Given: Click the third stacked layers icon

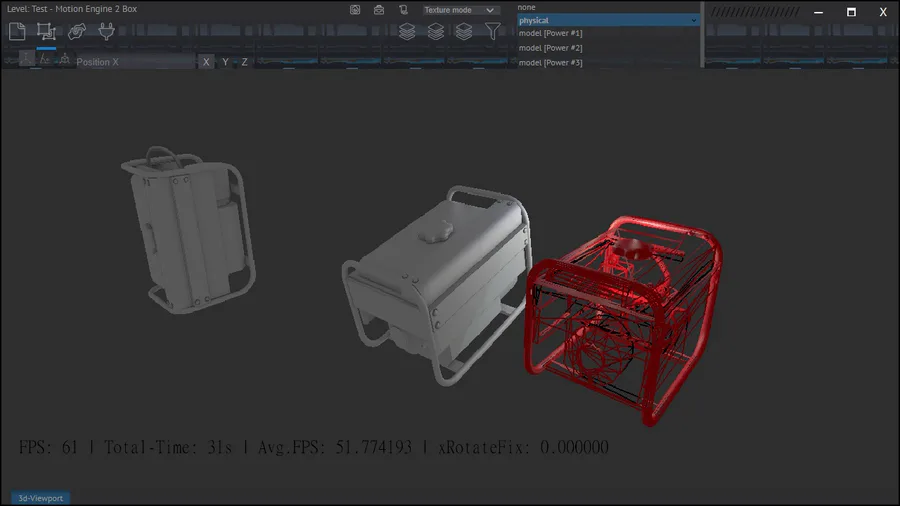Looking at the screenshot, I should pos(464,31).
